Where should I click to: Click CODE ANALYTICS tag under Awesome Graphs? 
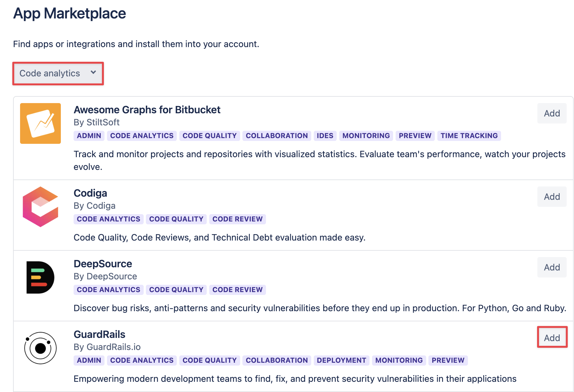142,136
